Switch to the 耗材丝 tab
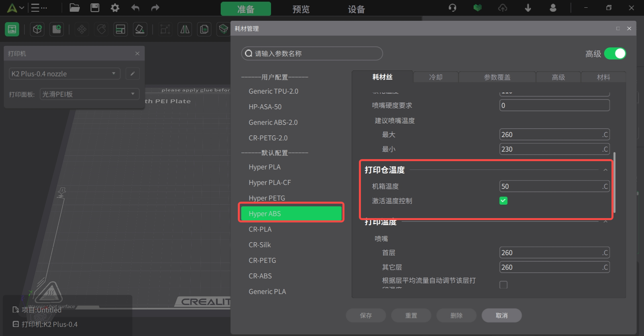The width and height of the screenshot is (644, 336). point(382,77)
